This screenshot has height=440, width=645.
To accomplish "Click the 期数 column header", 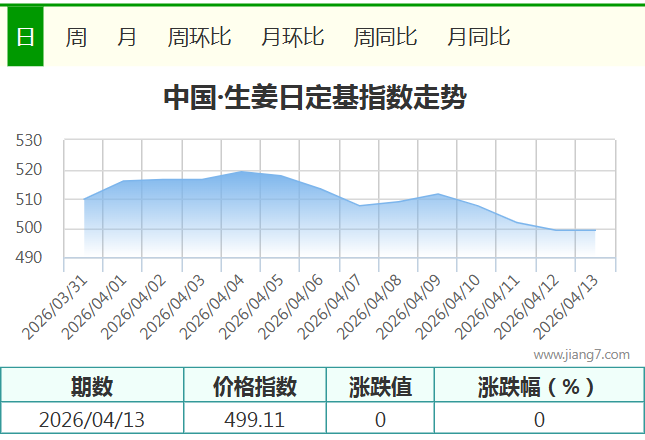I will [92, 386].
